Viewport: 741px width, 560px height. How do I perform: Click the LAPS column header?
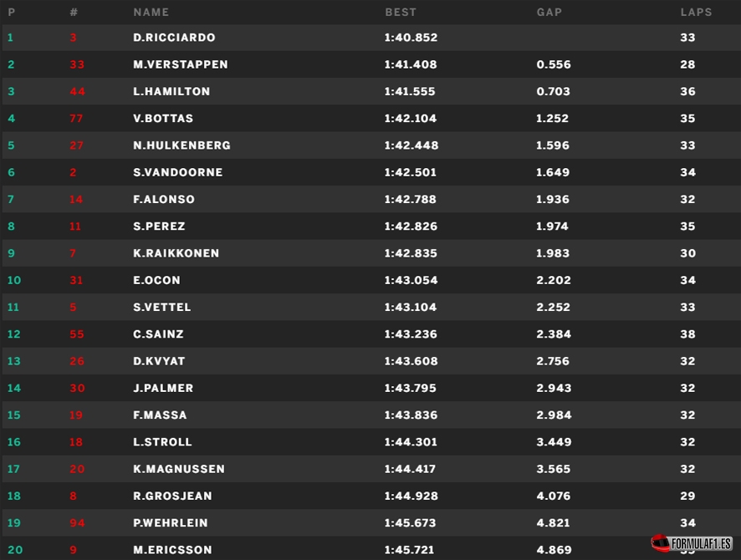pyautogui.click(x=696, y=13)
